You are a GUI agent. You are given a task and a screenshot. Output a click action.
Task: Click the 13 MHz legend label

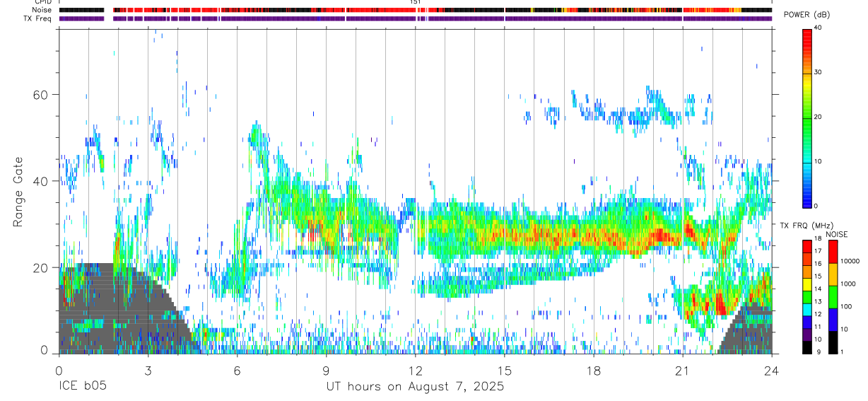[x=818, y=301]
